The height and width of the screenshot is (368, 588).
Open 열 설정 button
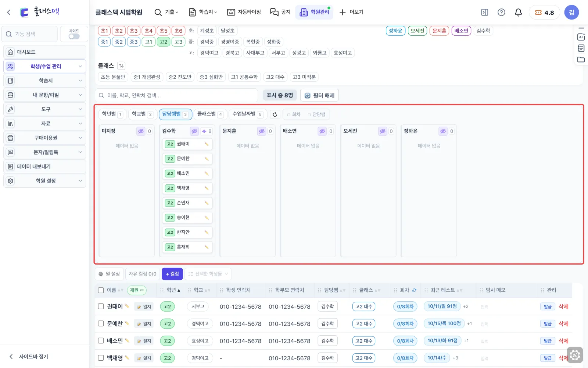[x=109, y=274]
